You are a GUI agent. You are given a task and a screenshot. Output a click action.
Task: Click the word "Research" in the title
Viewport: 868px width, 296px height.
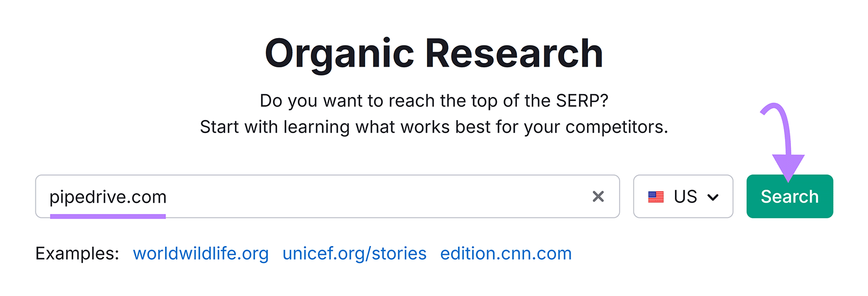[x=514, y=54]
